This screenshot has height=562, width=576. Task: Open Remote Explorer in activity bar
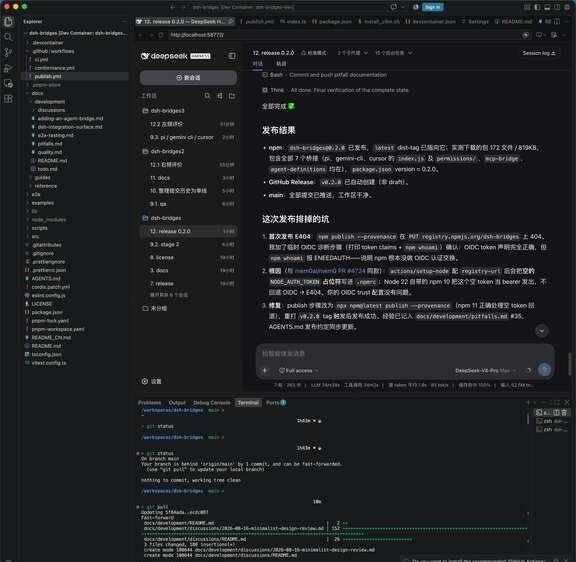[x=8, y=83]
